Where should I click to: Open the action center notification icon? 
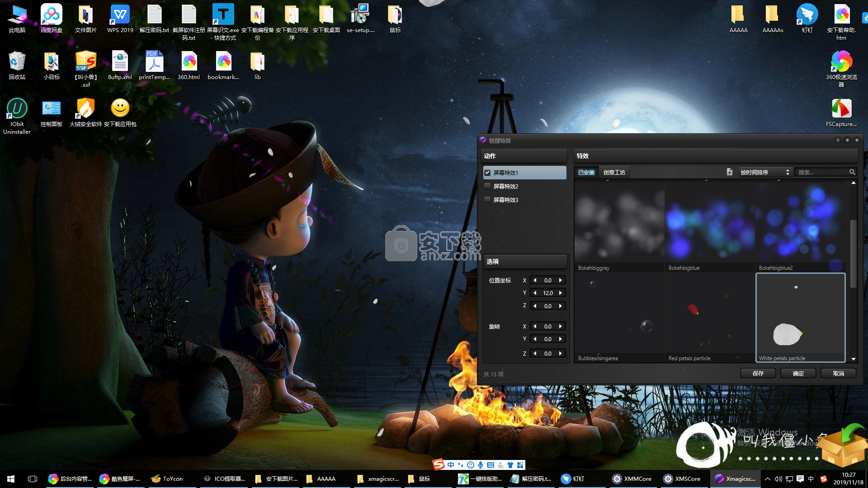coord(800,479)
